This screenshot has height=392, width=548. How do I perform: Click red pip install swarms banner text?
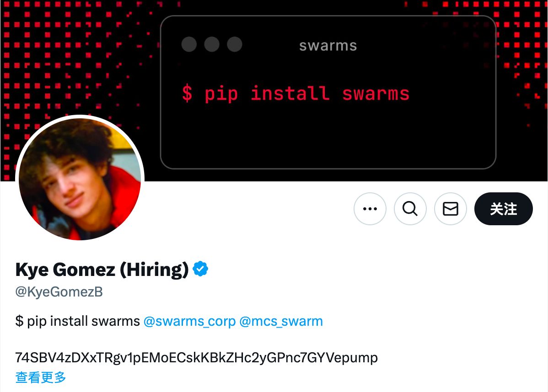[x=307, y=94]
